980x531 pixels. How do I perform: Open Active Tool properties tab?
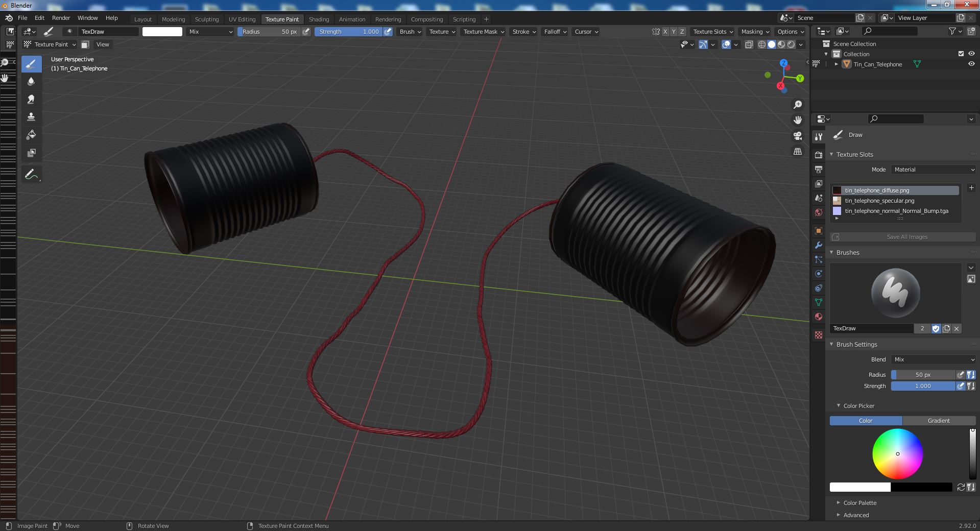(819, 136)
